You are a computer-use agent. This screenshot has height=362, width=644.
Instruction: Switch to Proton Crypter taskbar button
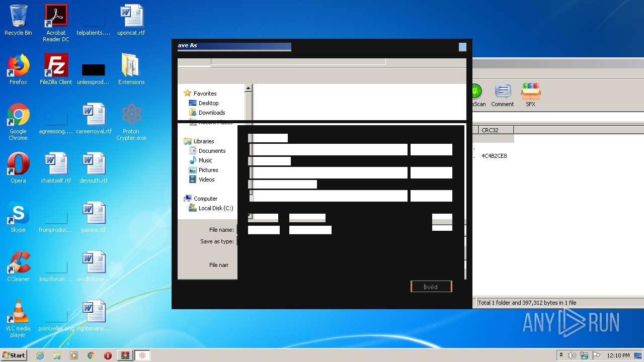[142, 355]
